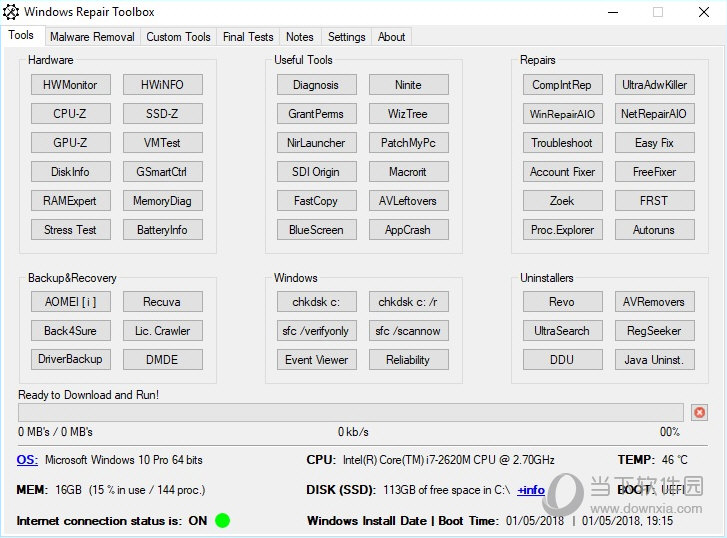Run CPU-Z

pyautogui.click(x=70, y=114)
